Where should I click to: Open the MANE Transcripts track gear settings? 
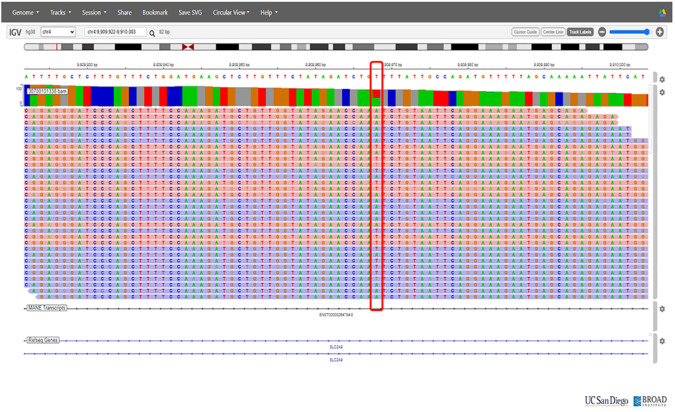tap(662, 309)
